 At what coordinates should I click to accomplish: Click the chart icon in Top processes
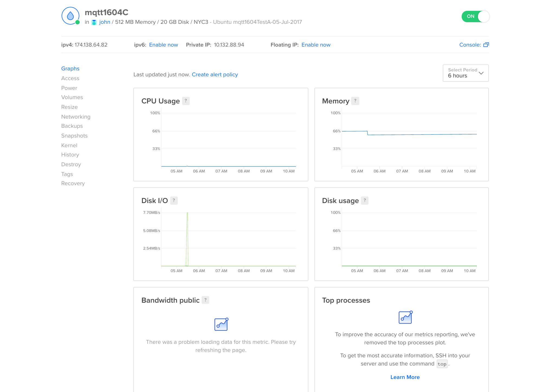405,317
